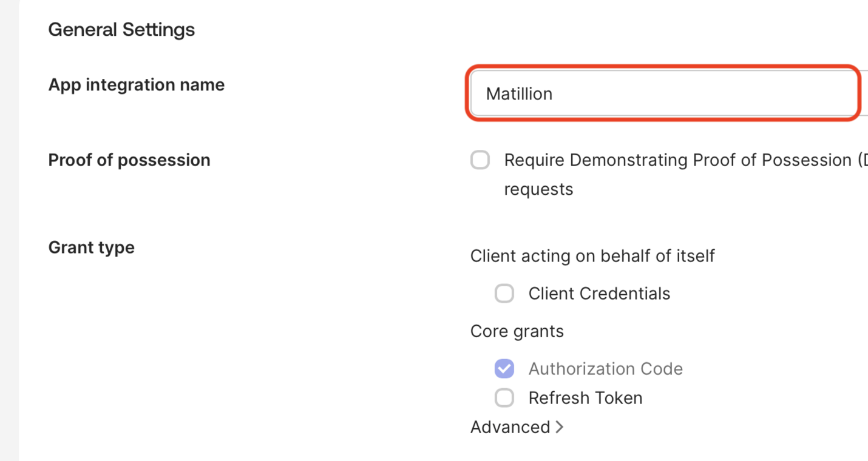Click the App integration name label

tap(136, 84)
